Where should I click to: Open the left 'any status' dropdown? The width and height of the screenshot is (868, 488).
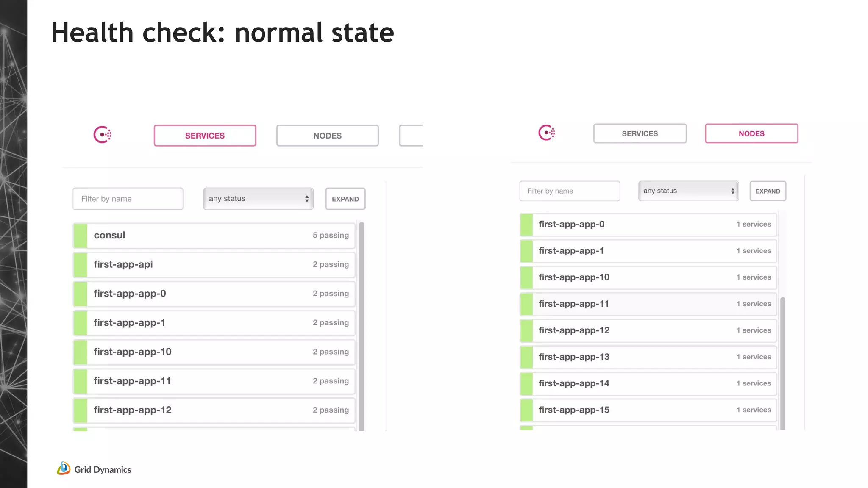258,199
